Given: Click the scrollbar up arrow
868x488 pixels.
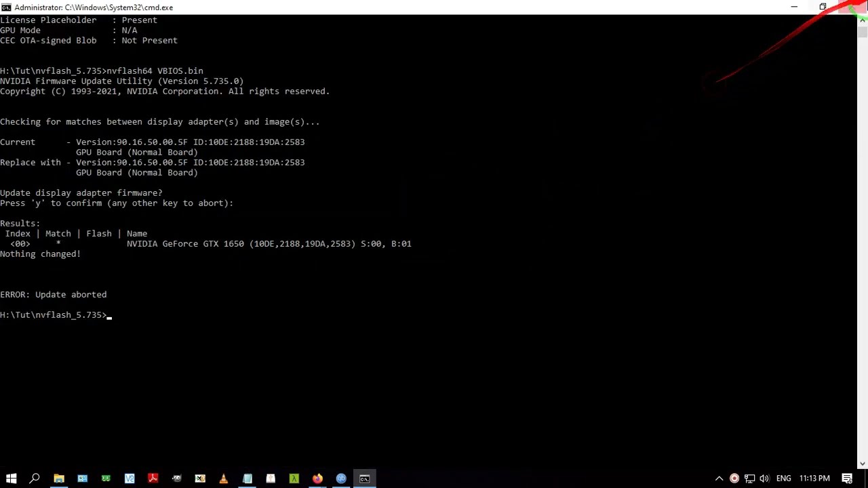Looking at the screenshot, I should click(863, 20).
